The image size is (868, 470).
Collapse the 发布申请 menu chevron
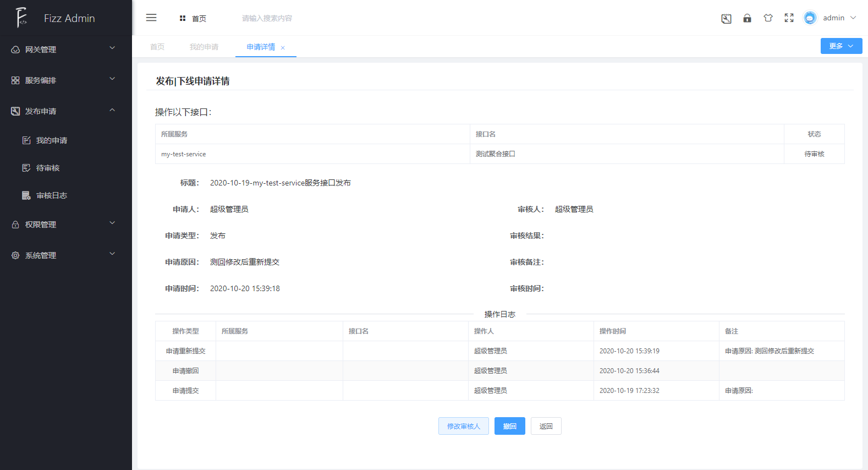coord(112,110)
